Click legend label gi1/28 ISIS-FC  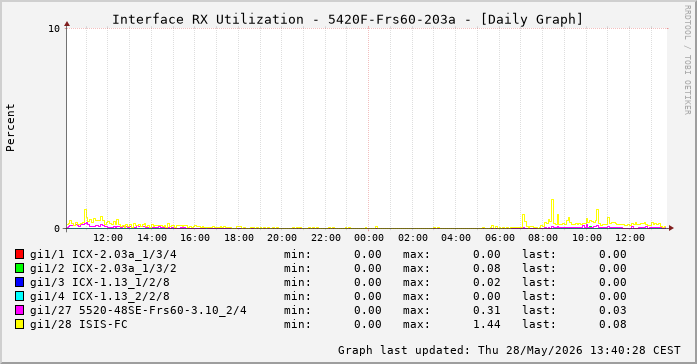(79, 324)
